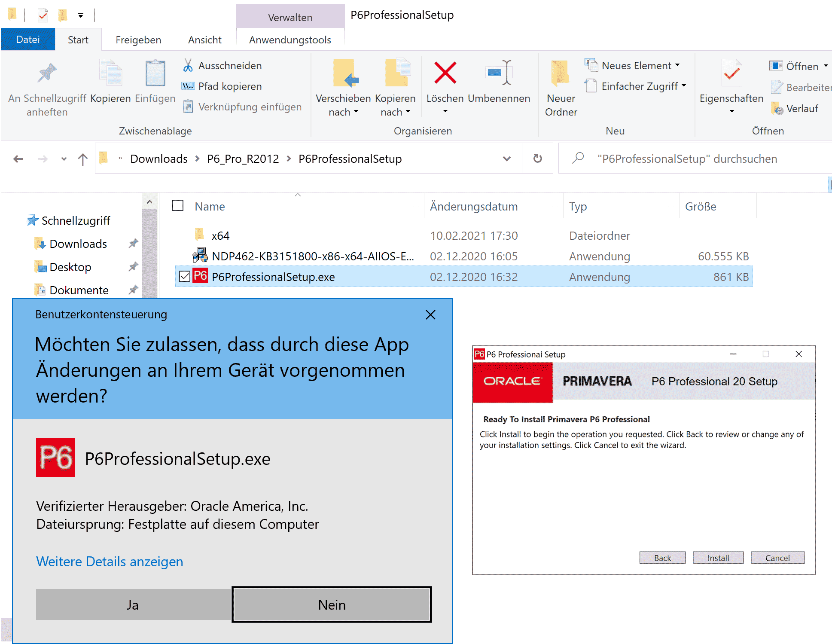Click Ja in the UAC prompt
The height and width of the screenshot is (644, 832).
pos(133,604)
